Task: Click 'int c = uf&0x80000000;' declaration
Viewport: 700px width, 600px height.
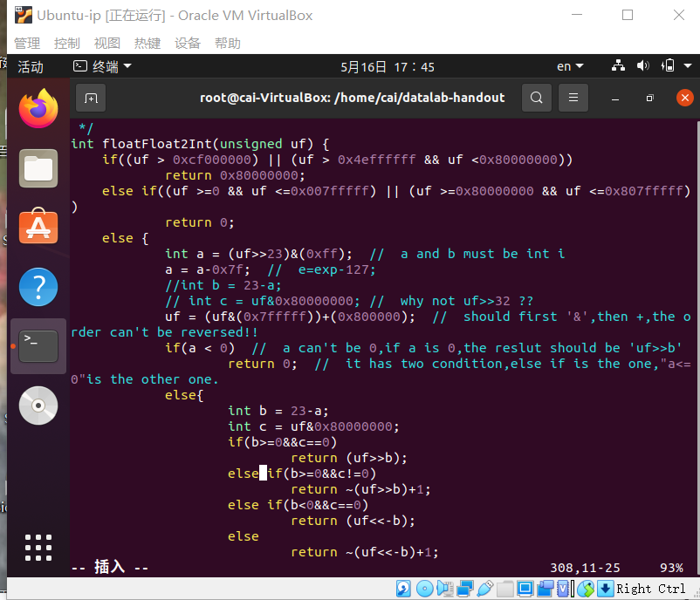Action: click(313, 426)
